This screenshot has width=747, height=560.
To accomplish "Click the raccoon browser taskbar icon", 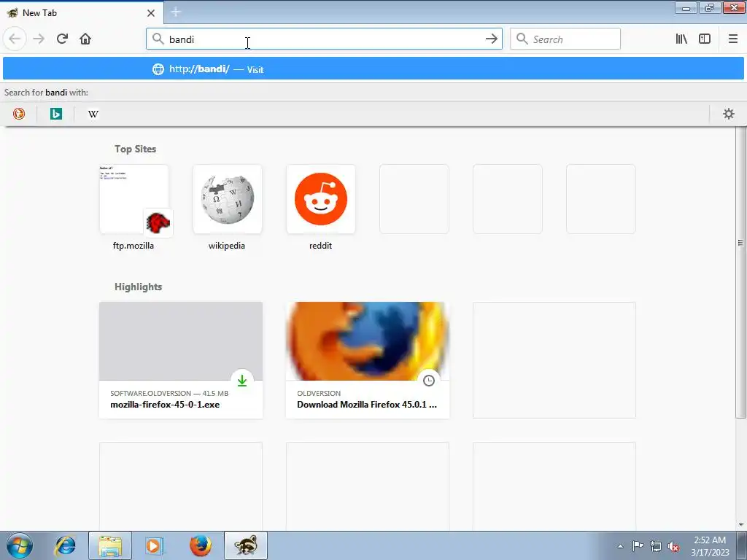I will (x=245, y=545).
